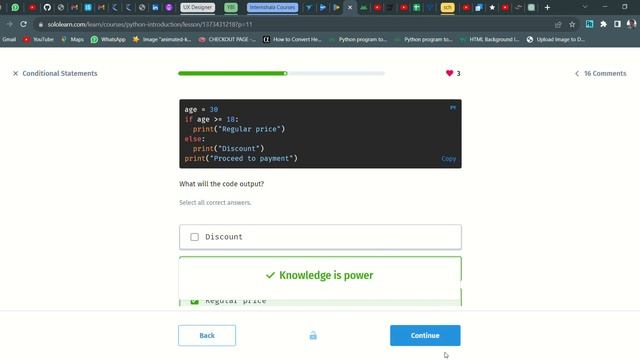Viewport: 640px width, 360px height.
Task: Switch to the white star icon tab
Action: (492, 7)
